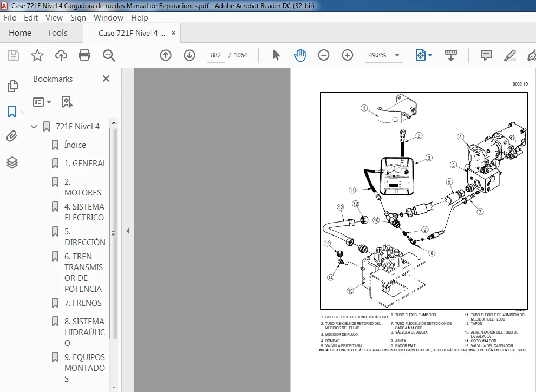This screenshot has height=392, width=536.
Task: Bookmark file with the star icon
Action: click(x=37, y=55)
